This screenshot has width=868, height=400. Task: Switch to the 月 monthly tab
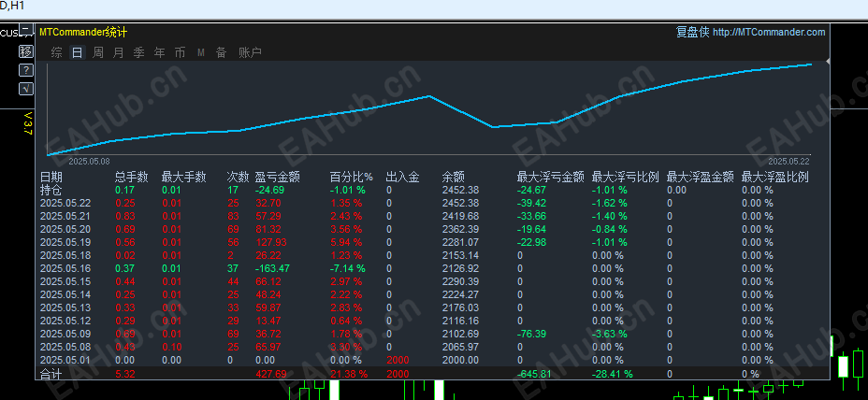pos(119,52)
